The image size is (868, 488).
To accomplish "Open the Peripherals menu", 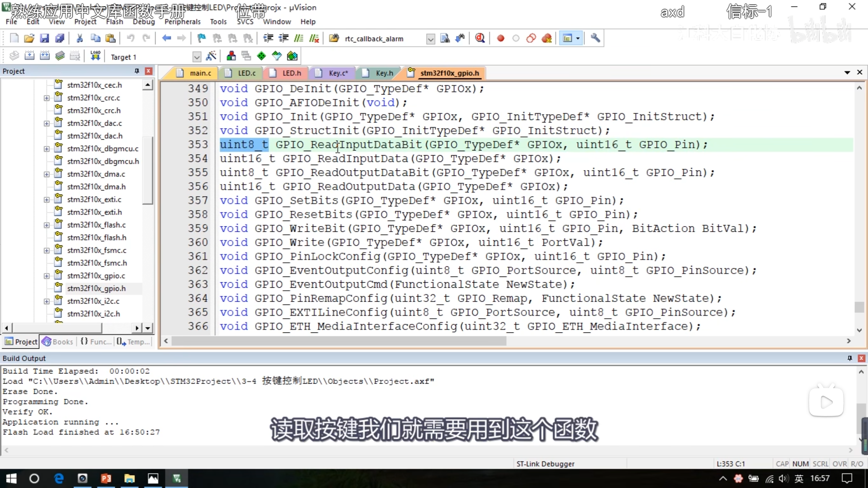I will [182, 22].
